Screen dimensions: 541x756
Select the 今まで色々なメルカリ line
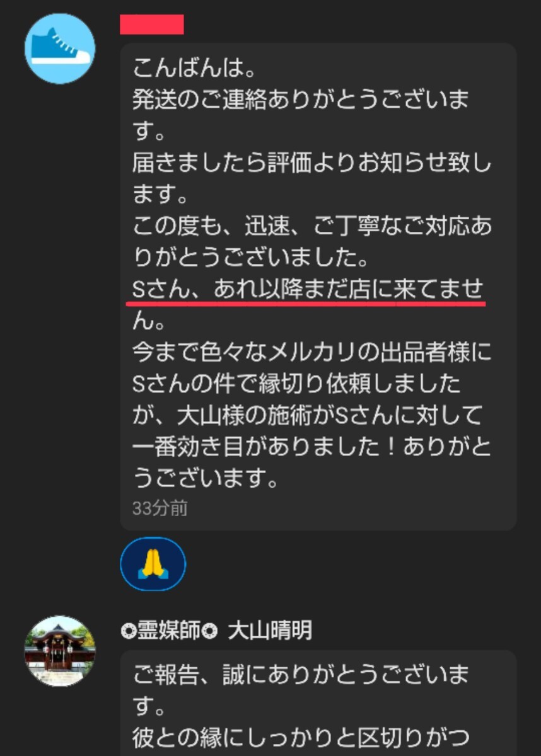[311, 352]
